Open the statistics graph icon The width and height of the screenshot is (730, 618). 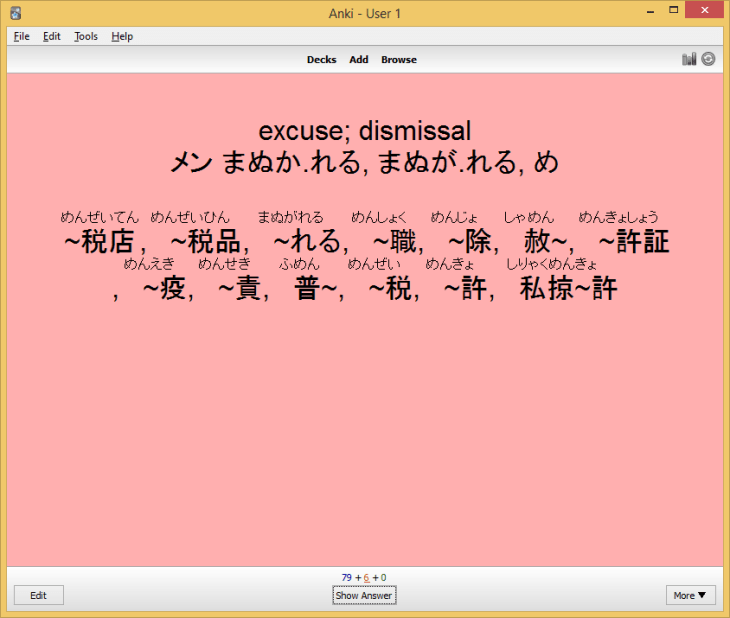click(x=689, y=59)
